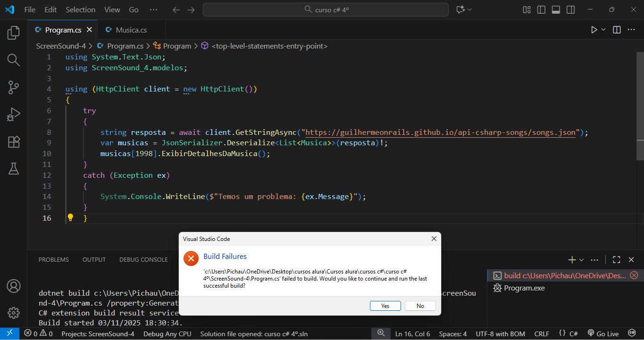Click the remote window indicator in status bar
The image size is (644, 340).
click(x=9, y=334)
